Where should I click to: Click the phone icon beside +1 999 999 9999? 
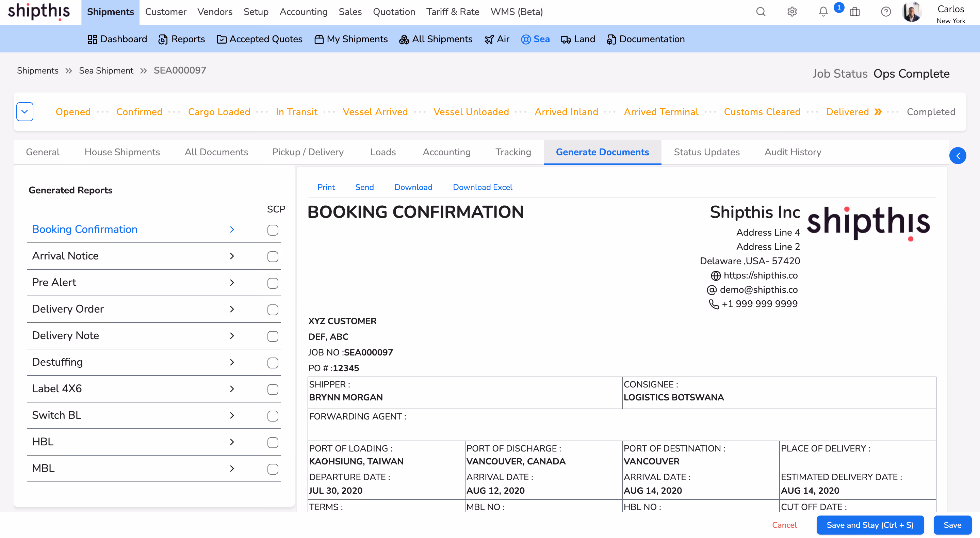714,304
